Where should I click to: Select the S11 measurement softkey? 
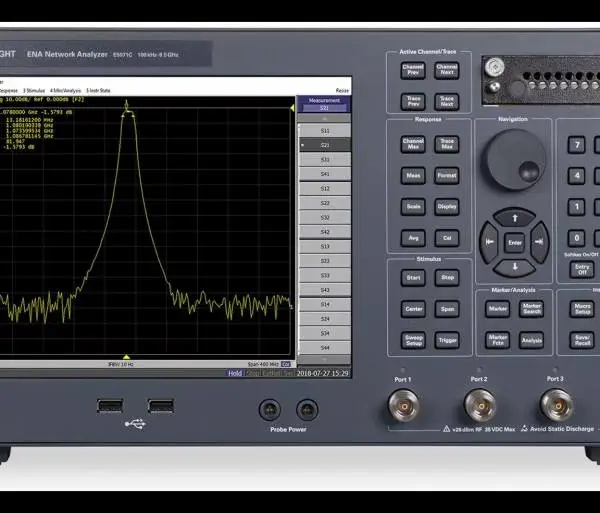pos(324,131)
